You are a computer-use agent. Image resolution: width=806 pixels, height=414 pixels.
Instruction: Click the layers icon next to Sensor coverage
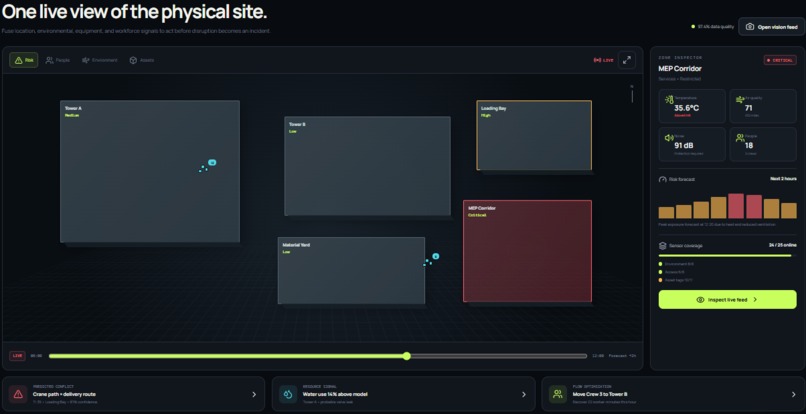pyautogui.click(x=663, y=246)
